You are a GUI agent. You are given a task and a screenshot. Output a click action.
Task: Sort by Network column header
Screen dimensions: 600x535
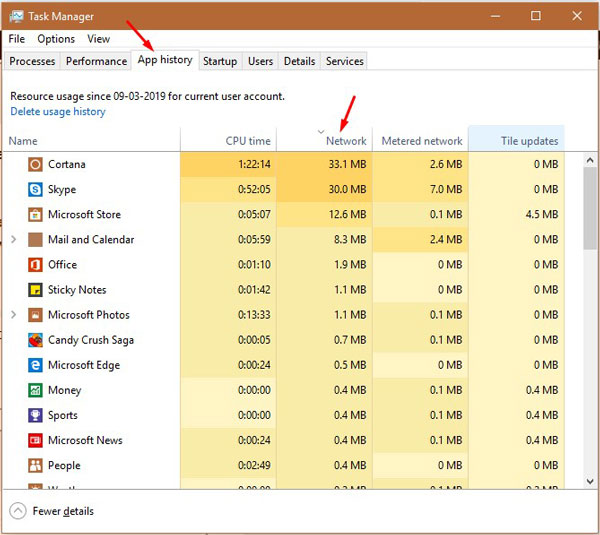click(324, 141)
